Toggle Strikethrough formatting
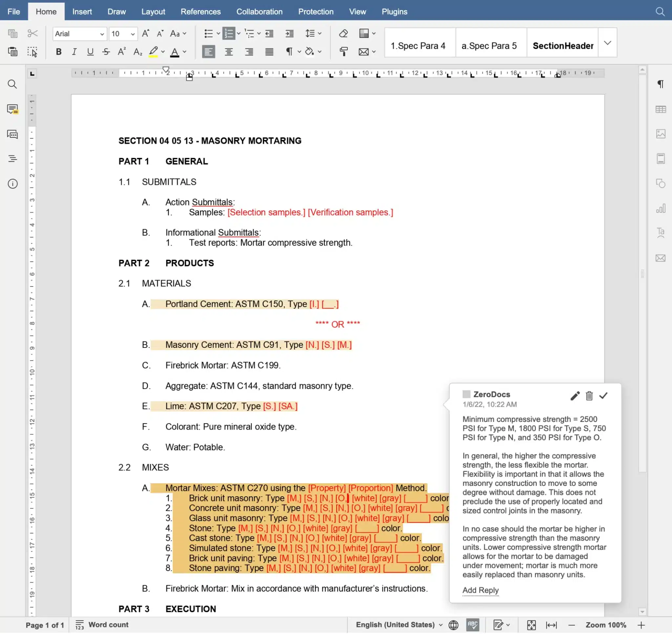Image resolution: width=672 pixels, height=634 pixels. [106, 51]
